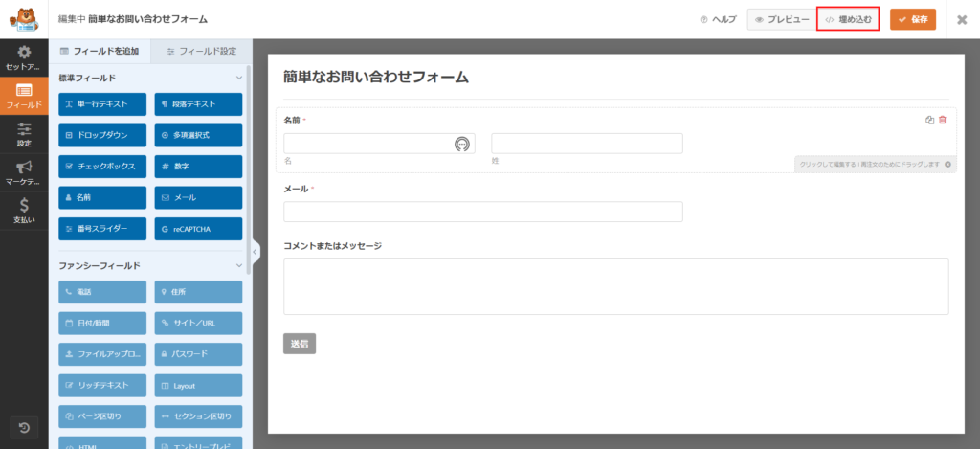The image size is (980, 449).
Task: Add an Email (メール) field button
Action: [198, 197]
